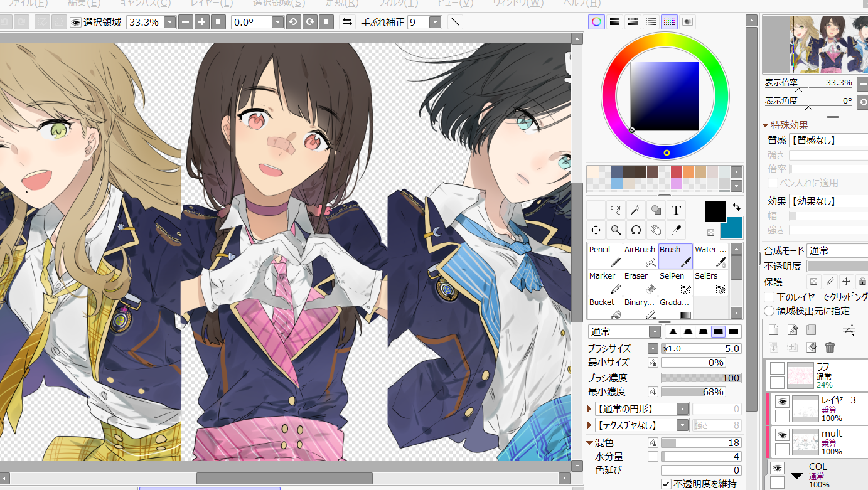Open the ビュー(V) menu
This screenshot has height=490, width=868.
[x=455, y=3]
